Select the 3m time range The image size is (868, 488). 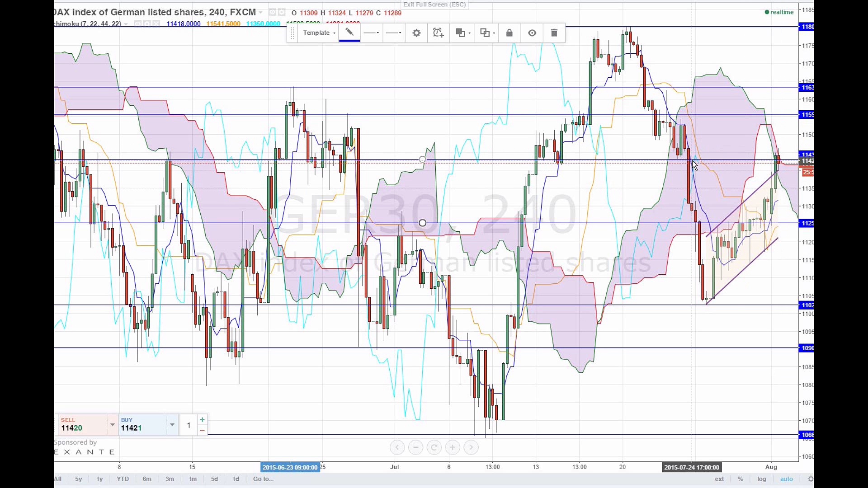[170, 479]
